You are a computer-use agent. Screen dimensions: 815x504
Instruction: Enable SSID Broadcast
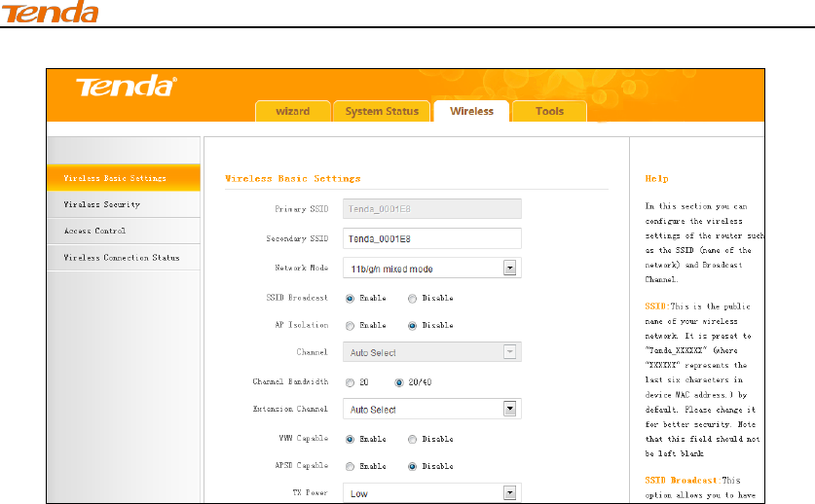click(350, 299)
